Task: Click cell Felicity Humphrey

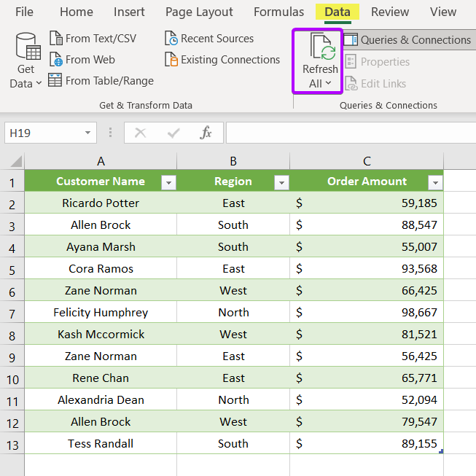Action: coord(101,312)
